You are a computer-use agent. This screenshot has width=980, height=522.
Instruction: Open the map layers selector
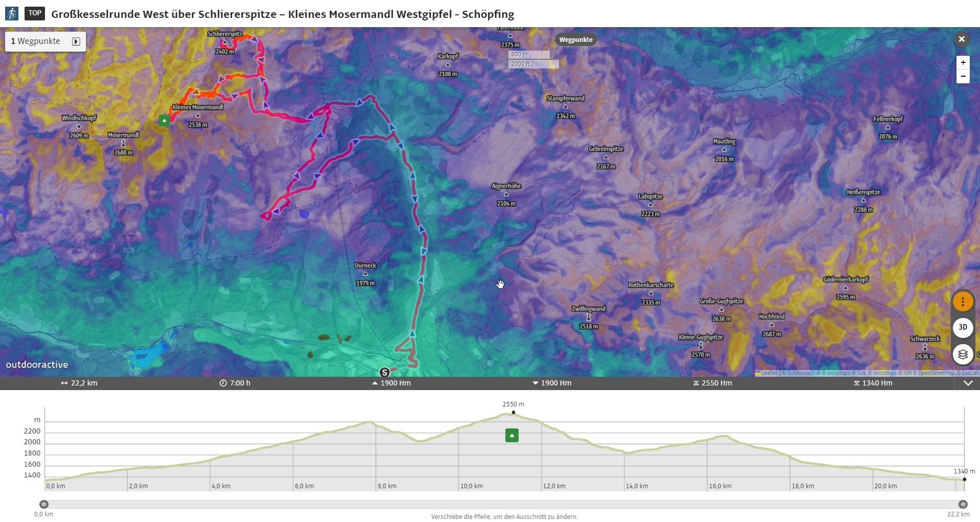click(x=963, y=354)
